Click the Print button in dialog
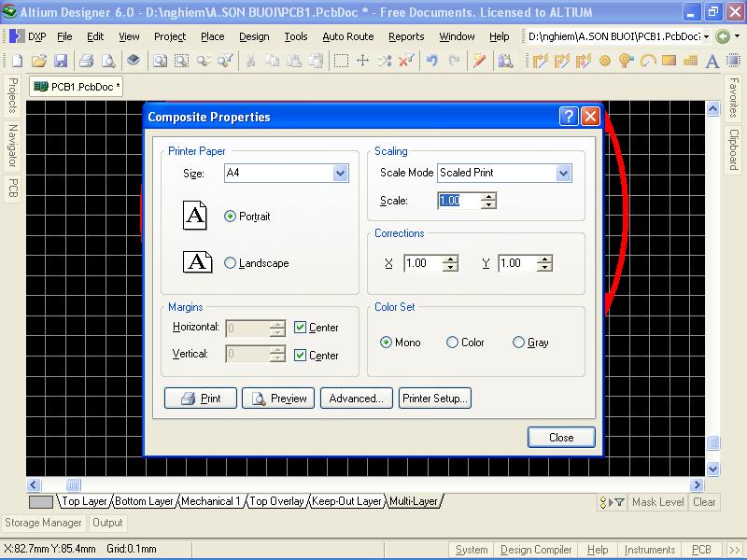Screen dimensions: 747x560 tap(201, 399)
